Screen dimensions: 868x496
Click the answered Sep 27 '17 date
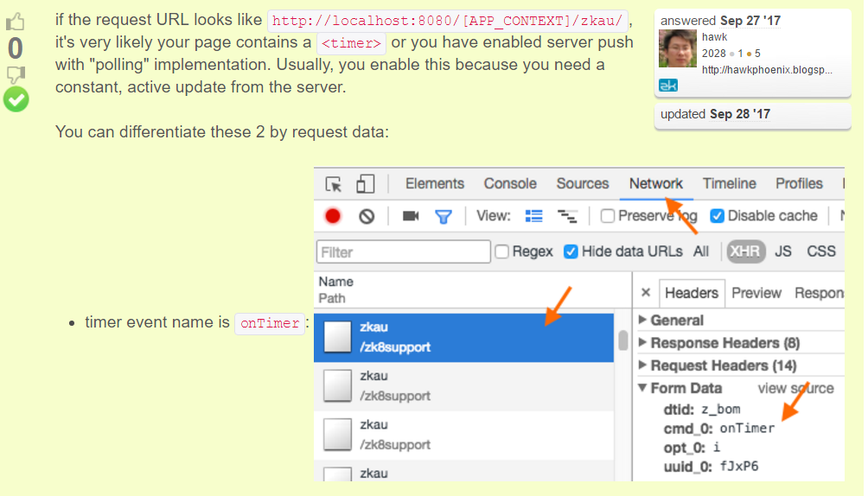tap(750, 21)
